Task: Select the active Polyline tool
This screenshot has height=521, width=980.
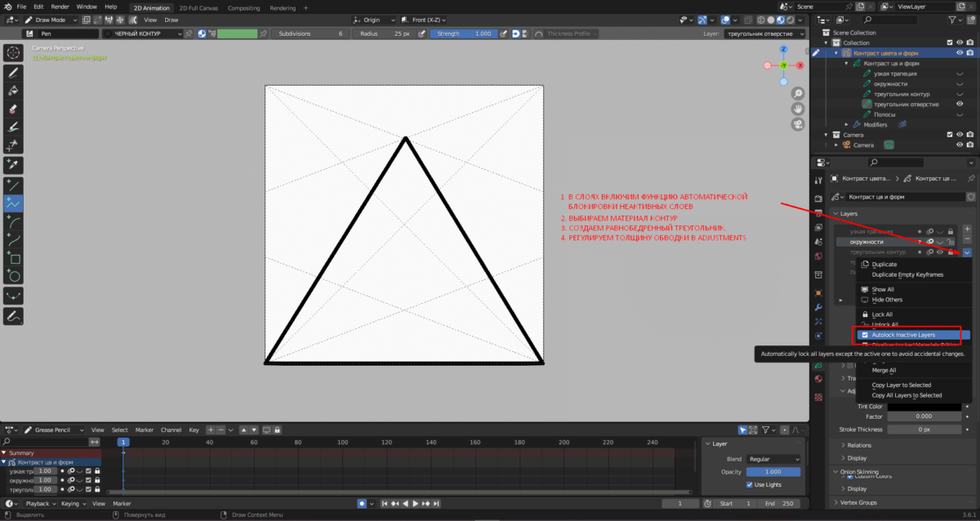Action: point(13,203)
